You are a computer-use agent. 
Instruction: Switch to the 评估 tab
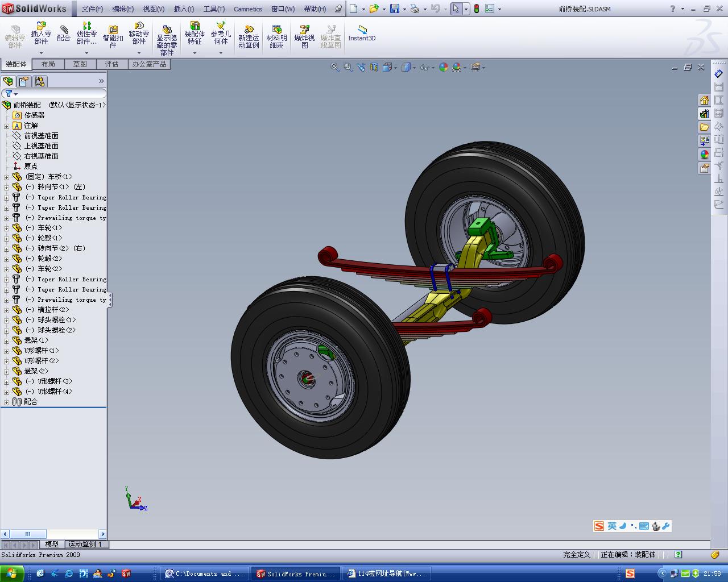point(112,64)
